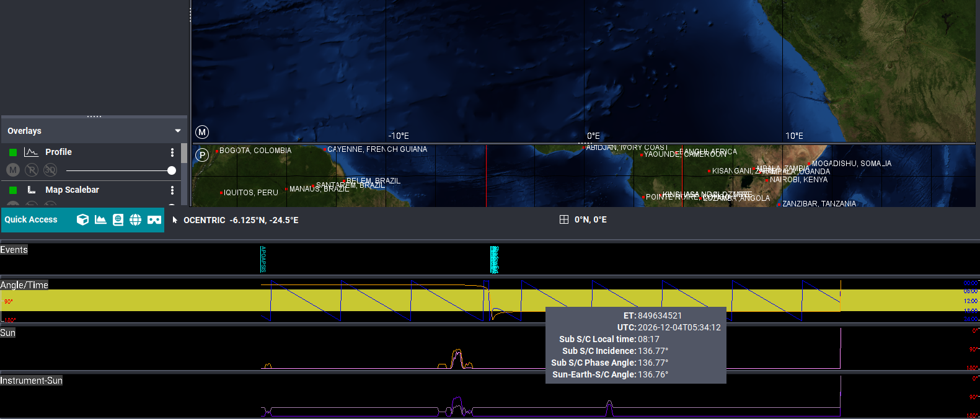Click the Sun track label
This screenshot has height=419, width=980.
[7, 333]
